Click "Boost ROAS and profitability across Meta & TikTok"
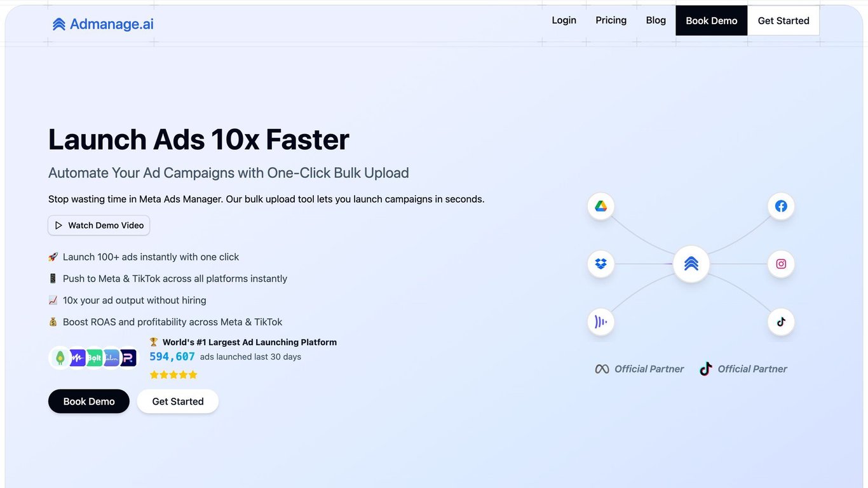This screenshot has height=488, width=868. pyautogui.click(x=173, y=322)
